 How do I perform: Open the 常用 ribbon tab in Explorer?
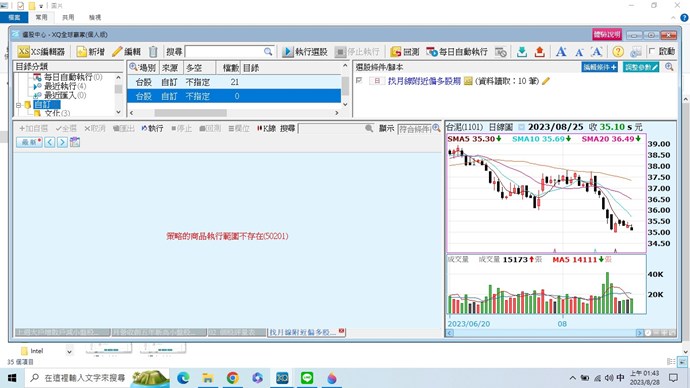click(41, 17)
